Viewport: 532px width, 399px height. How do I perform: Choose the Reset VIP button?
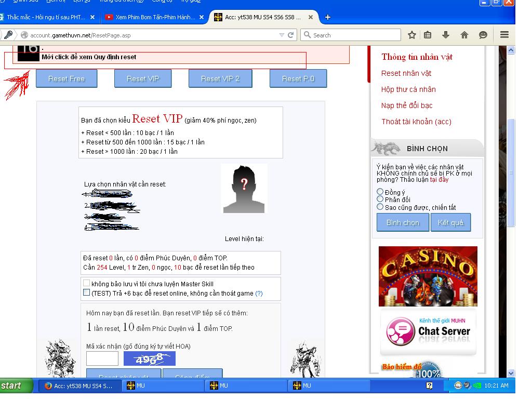click(143, 78)
